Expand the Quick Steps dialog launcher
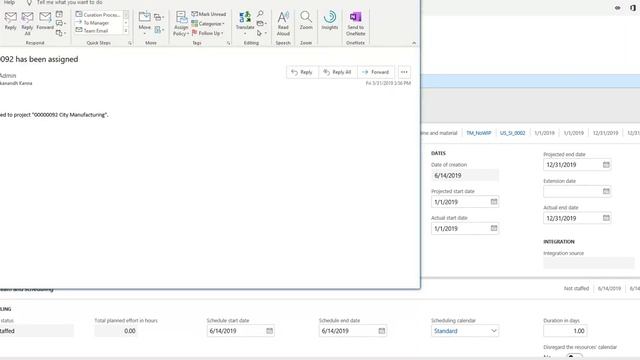Viewport: 640px width, 360px height. 130,43
